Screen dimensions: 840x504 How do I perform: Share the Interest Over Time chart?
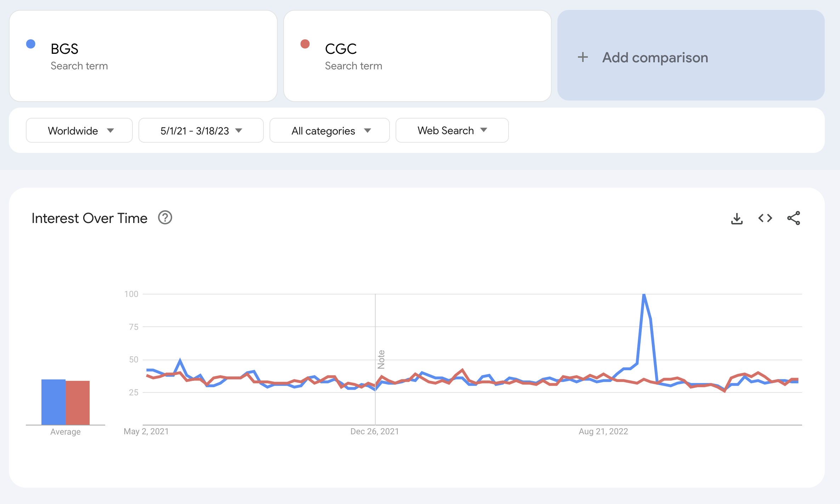coord(794,218)
